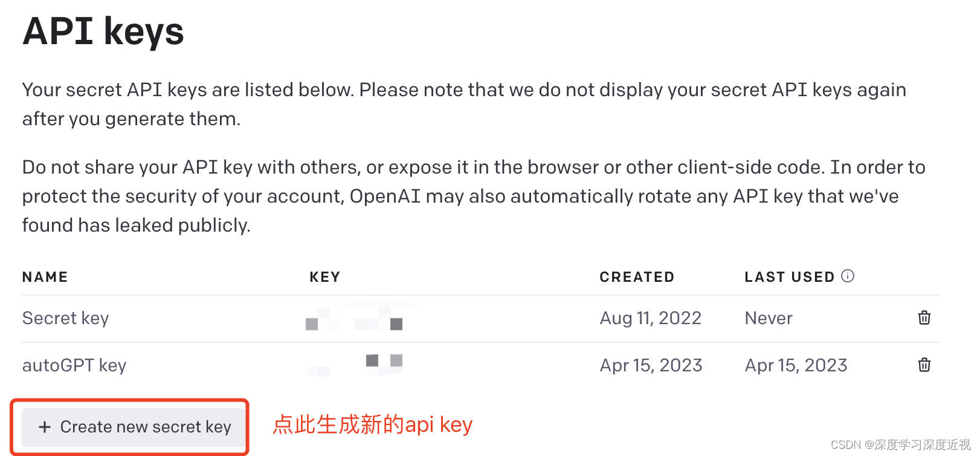Click the blurred key value in autoGPT key row
This screenshot has width=980, height=456.
click(x=354, y=365)
